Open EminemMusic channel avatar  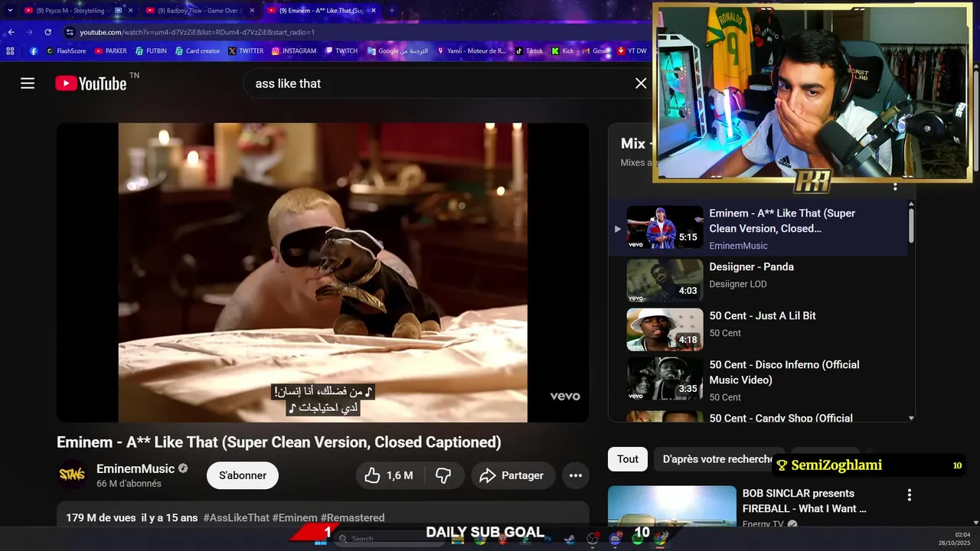73,475
